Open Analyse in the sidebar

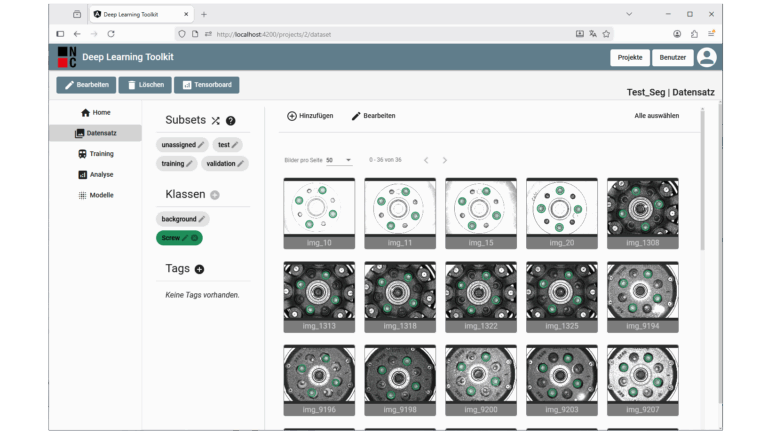click(96, 174)
